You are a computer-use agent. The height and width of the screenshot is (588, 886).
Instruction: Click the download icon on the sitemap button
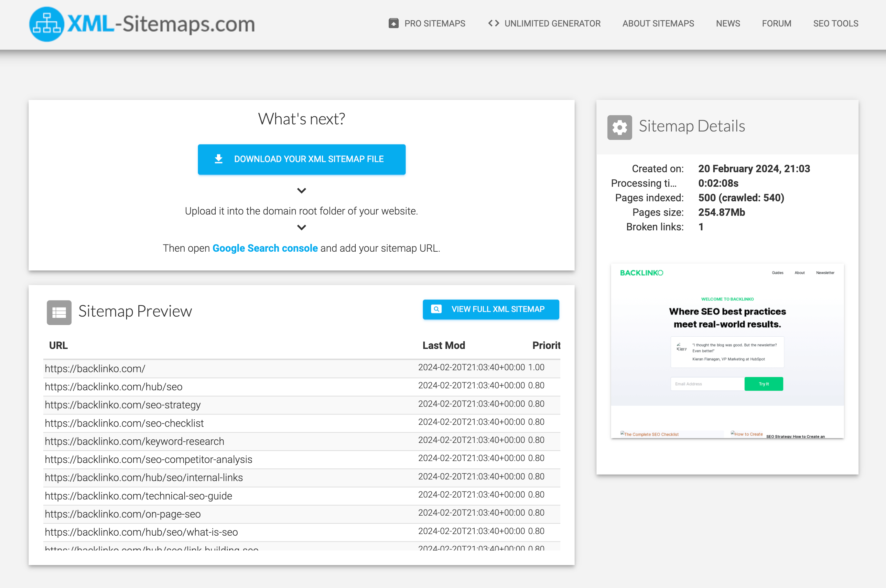tap(218, 159)
